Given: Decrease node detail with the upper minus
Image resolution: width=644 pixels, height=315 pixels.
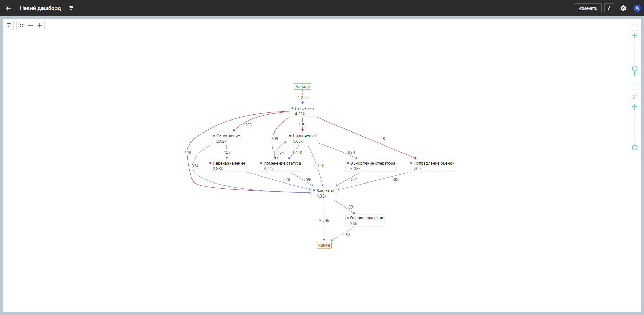Looking at the screenshot, I should point(635,84).
